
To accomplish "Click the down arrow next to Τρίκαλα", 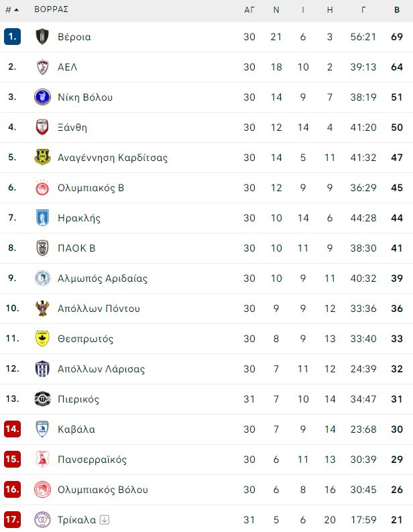I will tap(104, 520).
